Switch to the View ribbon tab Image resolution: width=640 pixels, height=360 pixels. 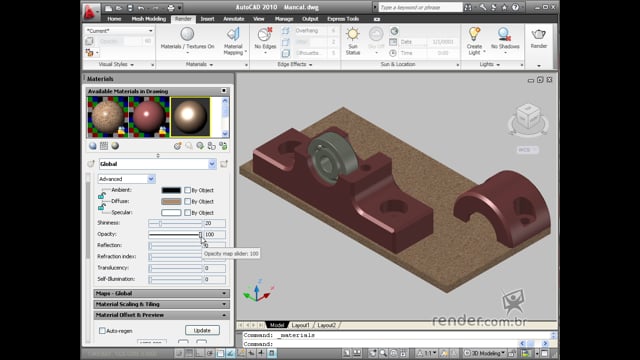tap(258, 19)
